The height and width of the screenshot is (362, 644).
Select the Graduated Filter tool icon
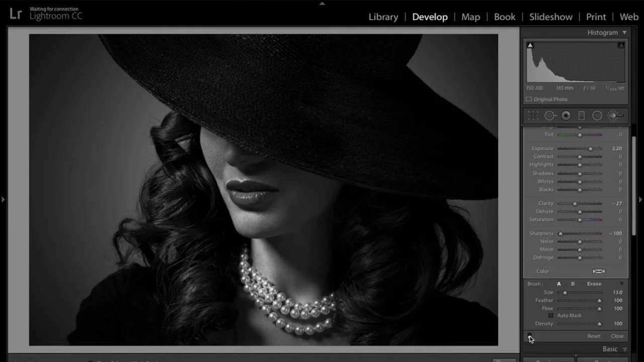[x=582, y=116]
